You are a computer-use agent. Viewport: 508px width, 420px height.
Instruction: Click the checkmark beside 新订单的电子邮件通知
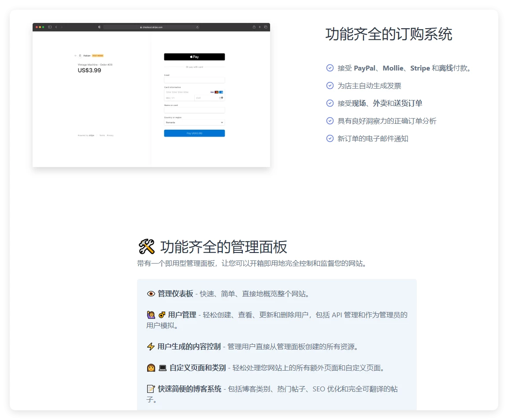(330, 138)
